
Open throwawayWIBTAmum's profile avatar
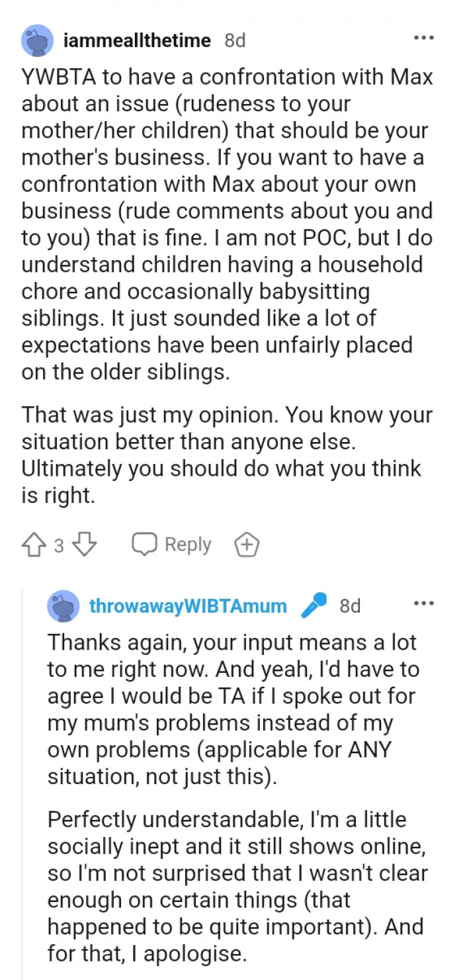click(62, 604)
